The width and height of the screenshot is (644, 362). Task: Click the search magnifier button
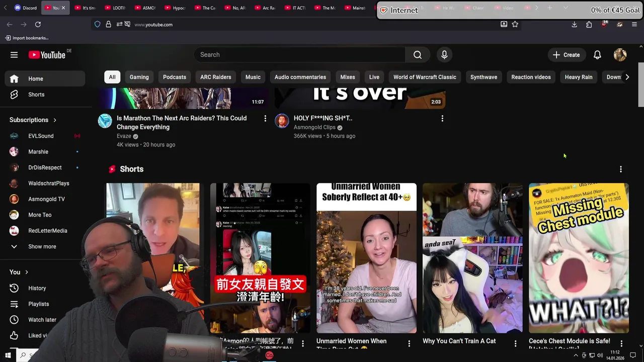(418, 55)
